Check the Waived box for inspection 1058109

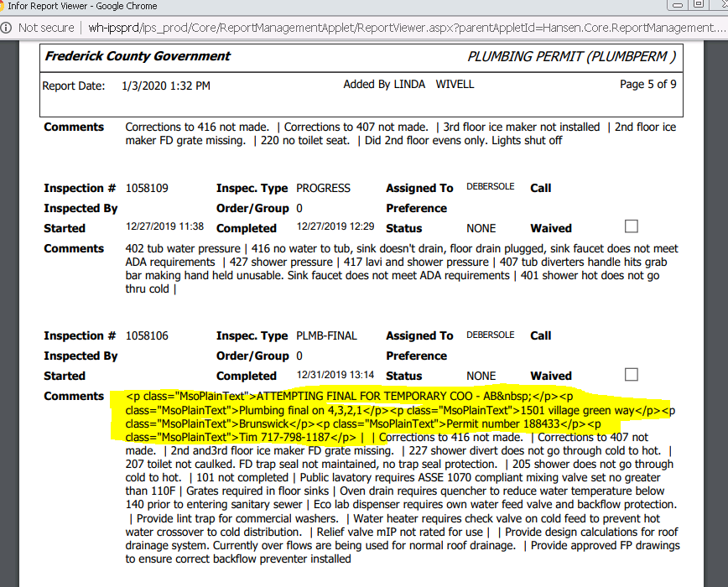pos(631,226)
